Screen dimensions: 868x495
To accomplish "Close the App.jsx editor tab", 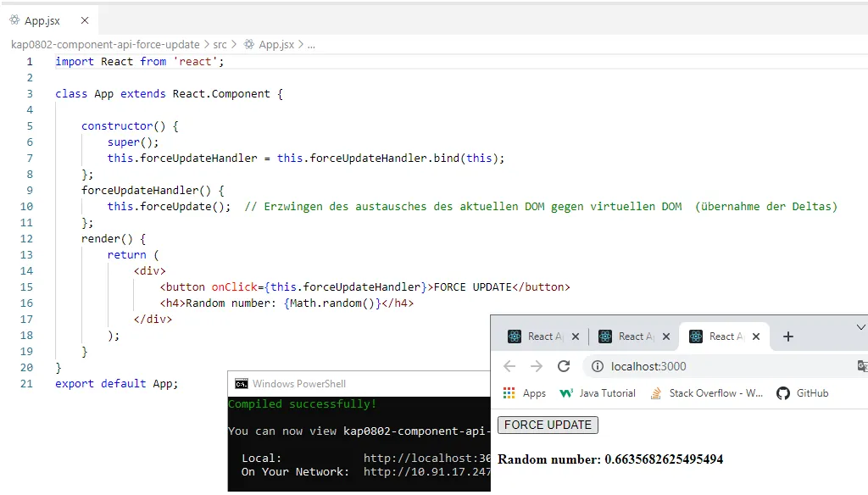I will 85,20.
